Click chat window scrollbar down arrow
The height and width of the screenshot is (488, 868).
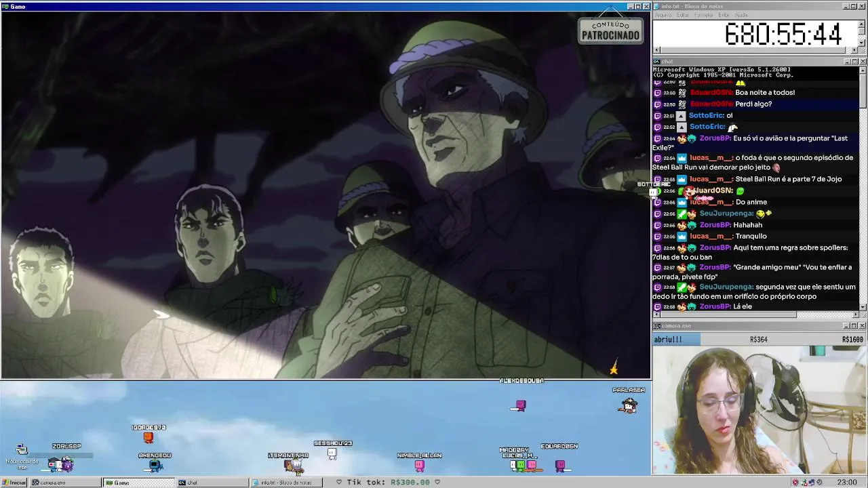(863, 307)
